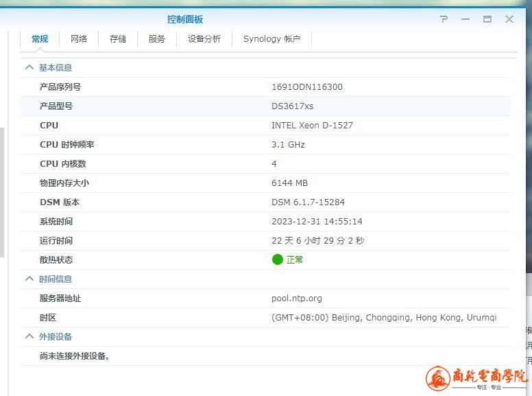This screenshot has width=532, height=396.
Task: Click the 运行时间 label
Action: click(x=56, y=241)
